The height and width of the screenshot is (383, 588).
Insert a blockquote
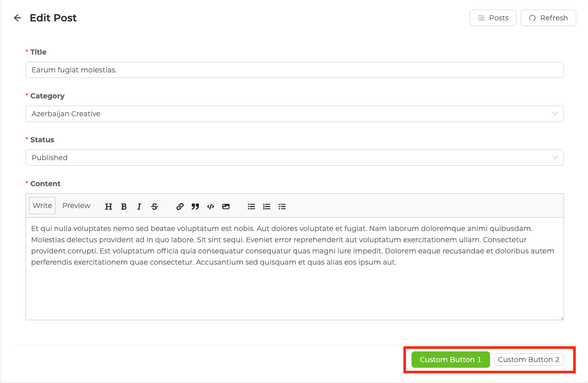[195, 206]
